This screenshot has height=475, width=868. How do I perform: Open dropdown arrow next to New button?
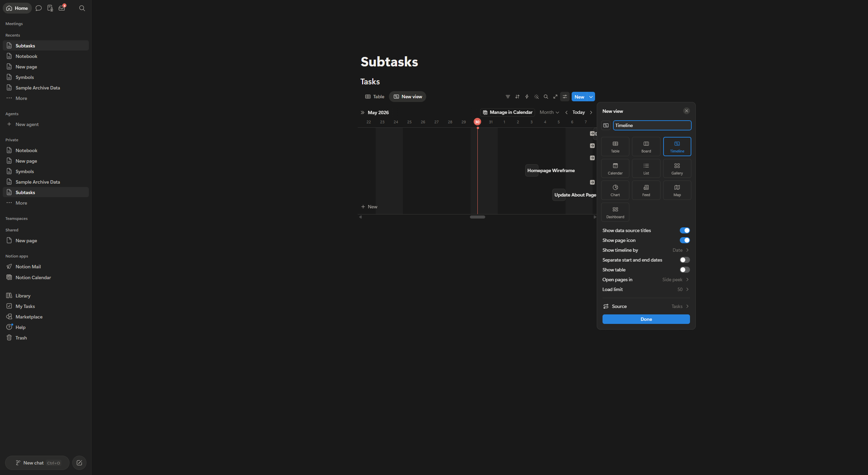[591, 97]
